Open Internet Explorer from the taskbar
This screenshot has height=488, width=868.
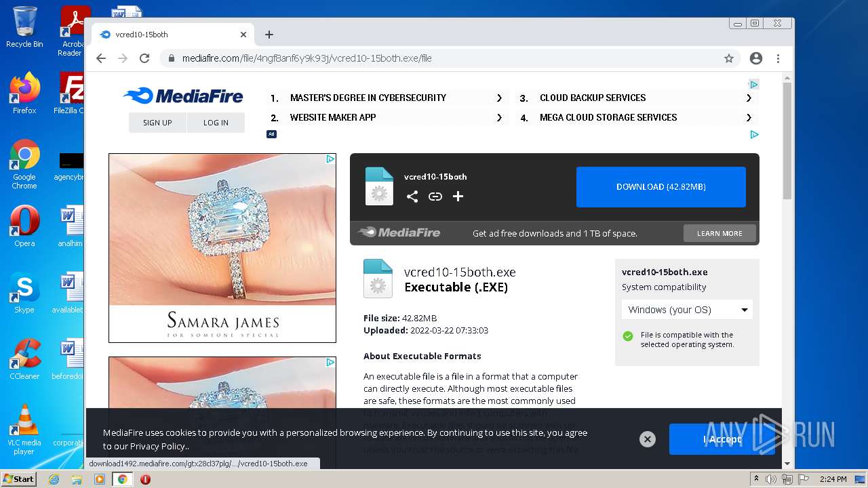[54, 479]
